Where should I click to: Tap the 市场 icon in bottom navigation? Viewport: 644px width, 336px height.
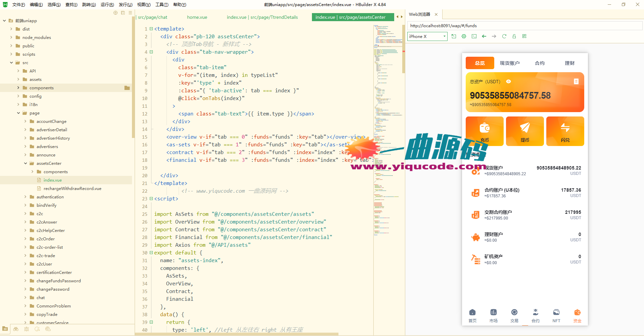pyautogui.click(x=493, y=316)
